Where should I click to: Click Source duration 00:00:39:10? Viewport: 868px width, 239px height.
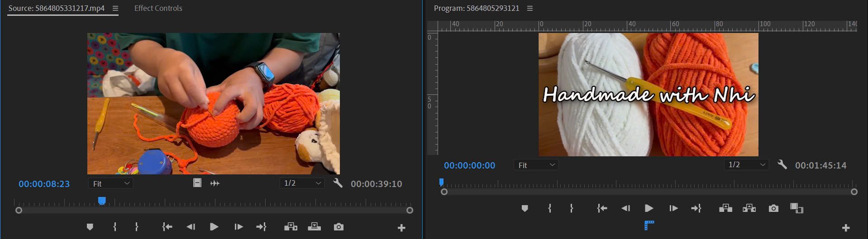tap(377, 184)
